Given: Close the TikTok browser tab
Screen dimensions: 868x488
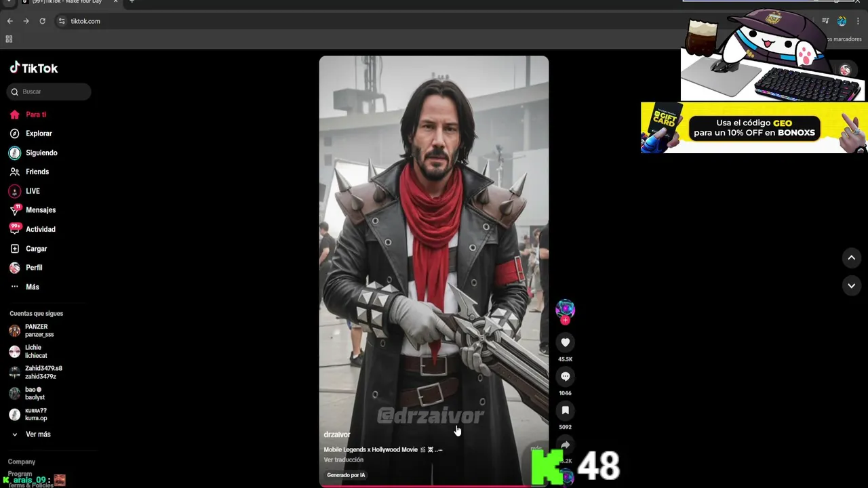Looking at the screenshot, I should pos(116,2).
